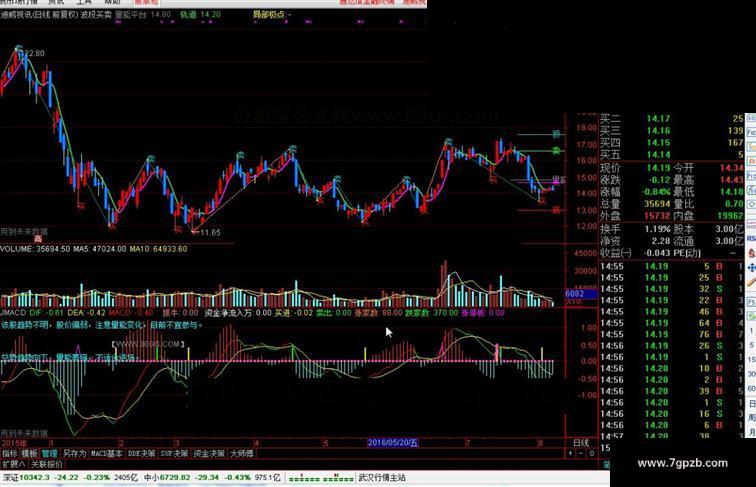
Task: Click the 11.65 low price marker
Action: [x=210, y=232]
